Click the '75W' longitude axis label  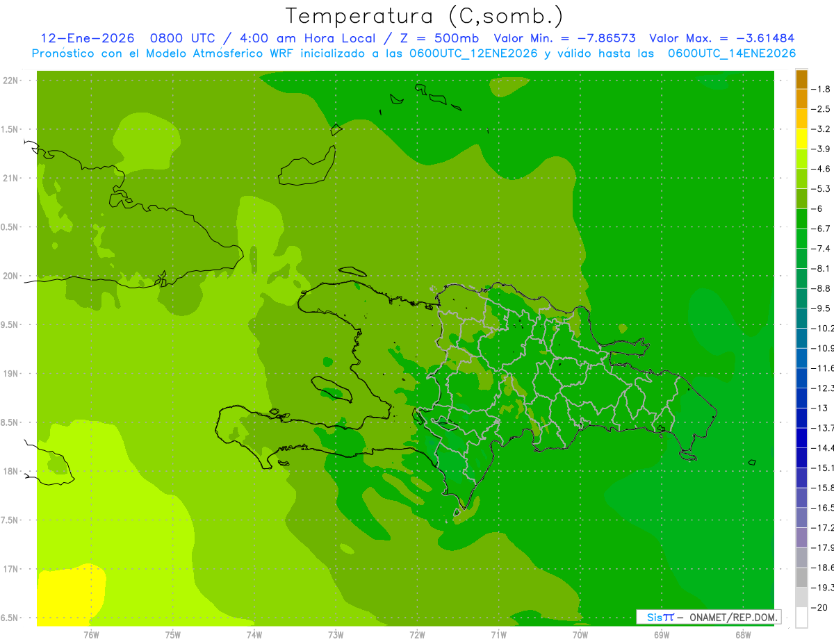tap(172, 635)
